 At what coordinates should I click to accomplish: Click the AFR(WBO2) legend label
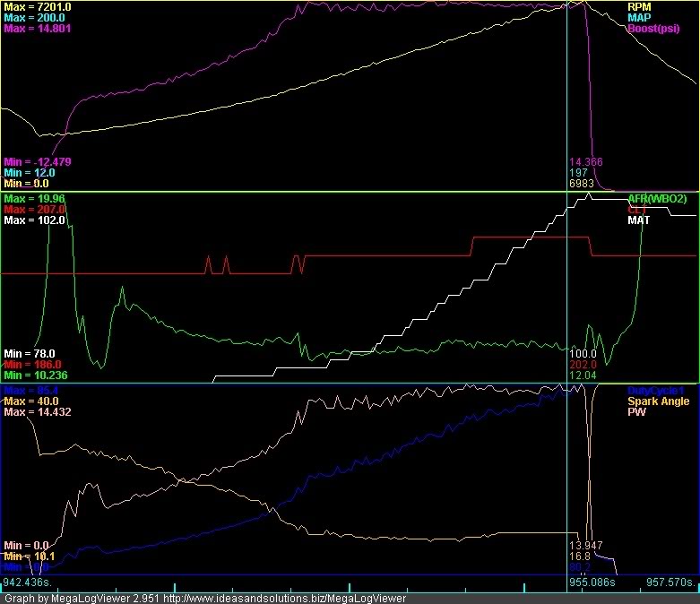(x=657, y=199)
